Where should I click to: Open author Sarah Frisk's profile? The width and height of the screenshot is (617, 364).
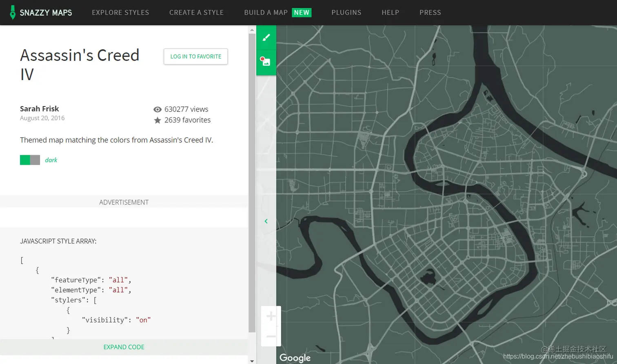(x=40, y=109)
